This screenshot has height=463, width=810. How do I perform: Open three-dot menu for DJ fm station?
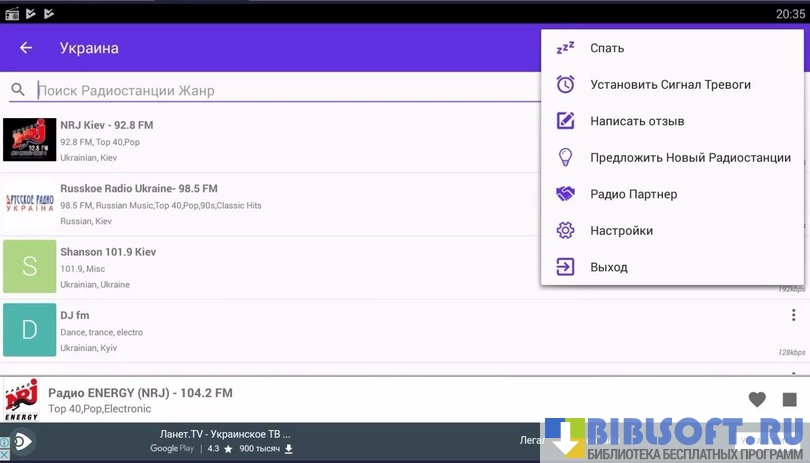click(x=793, y=315)
